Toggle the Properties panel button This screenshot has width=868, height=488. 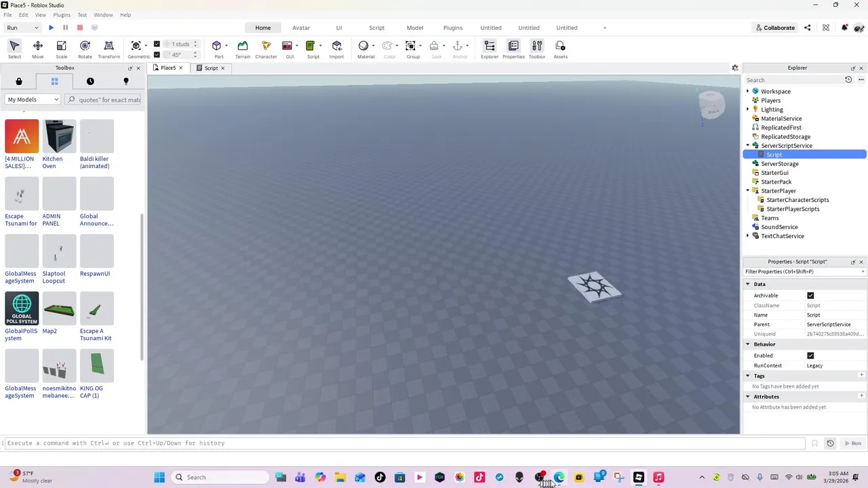coord(513,49)
